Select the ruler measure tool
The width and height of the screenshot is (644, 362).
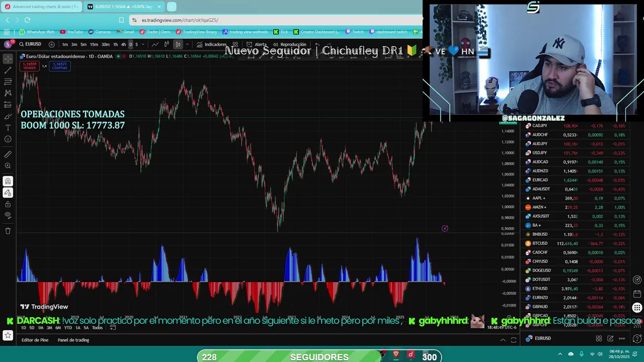8,154
